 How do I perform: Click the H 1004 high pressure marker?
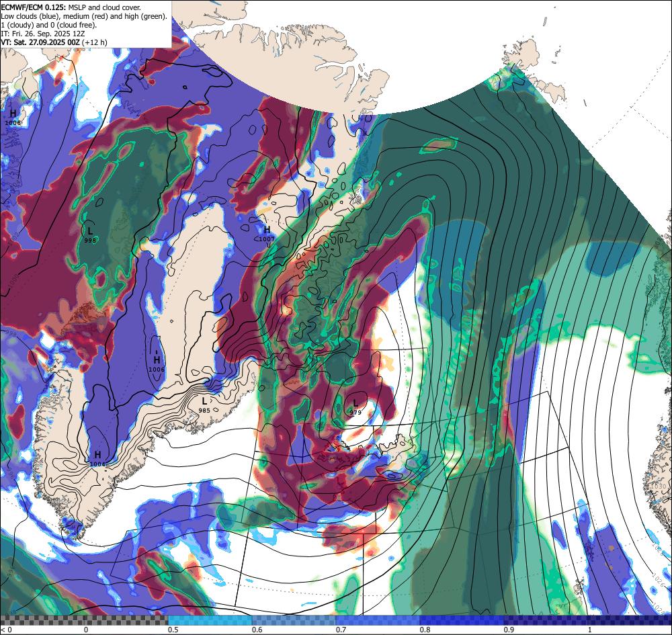tap(97, 458)
